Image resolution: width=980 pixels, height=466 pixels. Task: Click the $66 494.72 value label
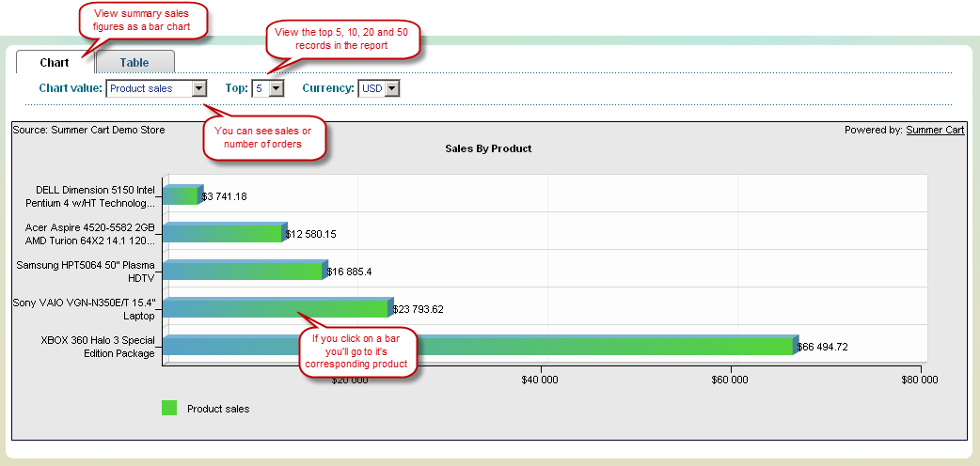[822, 347]
